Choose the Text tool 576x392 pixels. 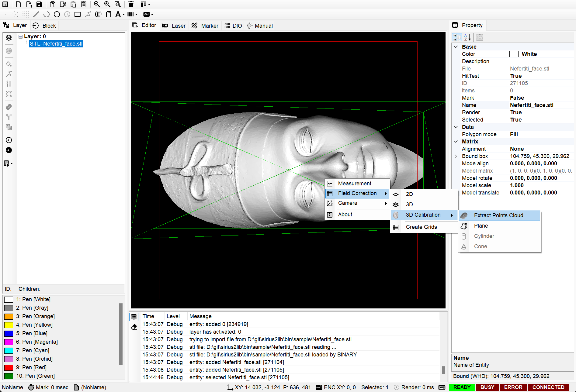point(118,14)
